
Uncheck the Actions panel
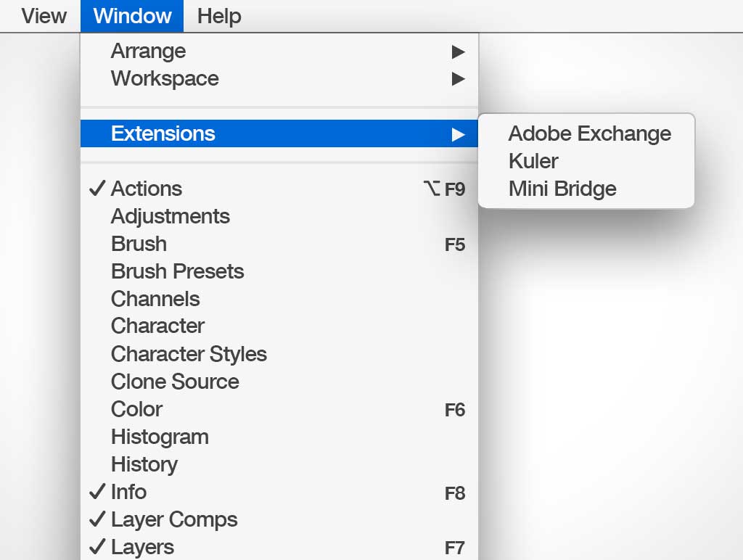point(146,189)
